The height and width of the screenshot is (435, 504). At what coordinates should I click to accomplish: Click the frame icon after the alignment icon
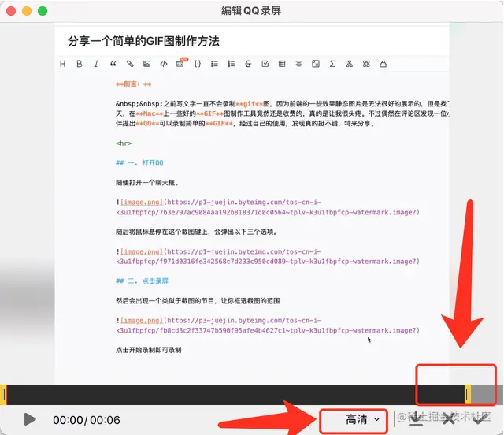pyautogui.click(x=316, y=64)
